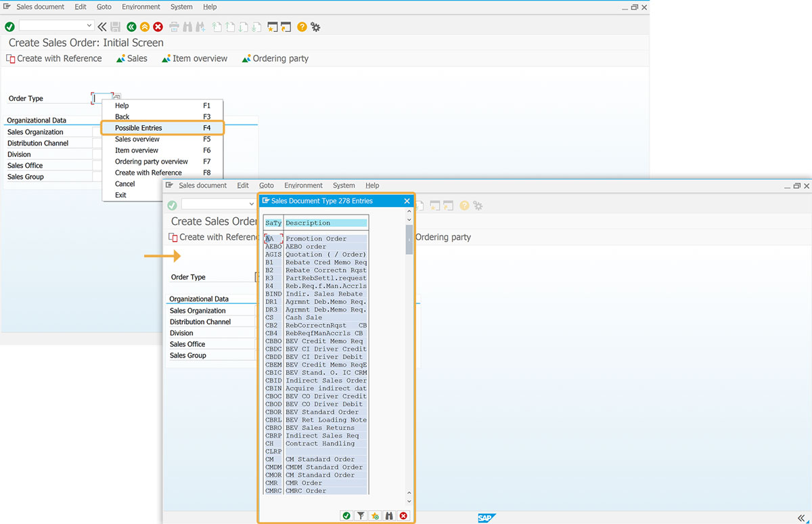This screenshot has width=812, height=524.
Task: Select Possible Entries F4 from context menu
Action: [x=162, y=128]
